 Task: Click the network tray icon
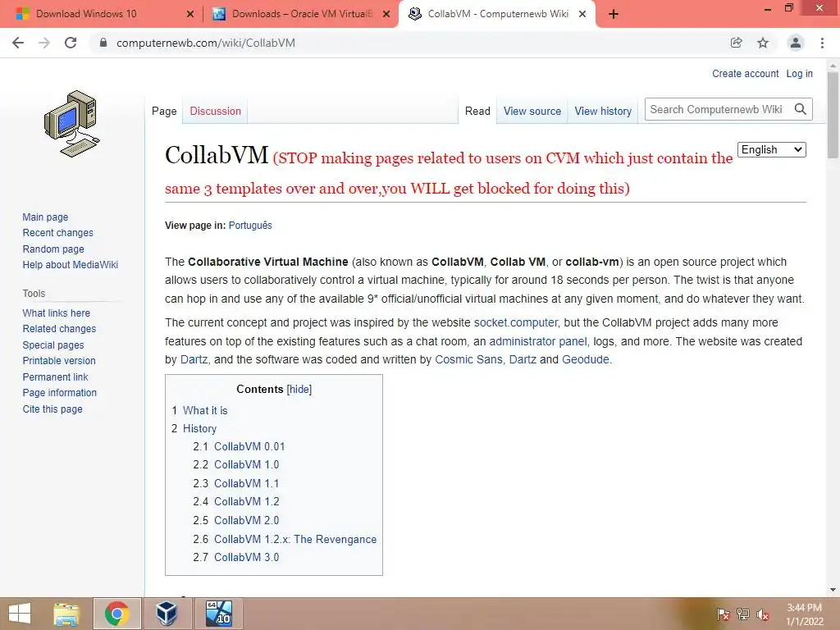point(743,614)
